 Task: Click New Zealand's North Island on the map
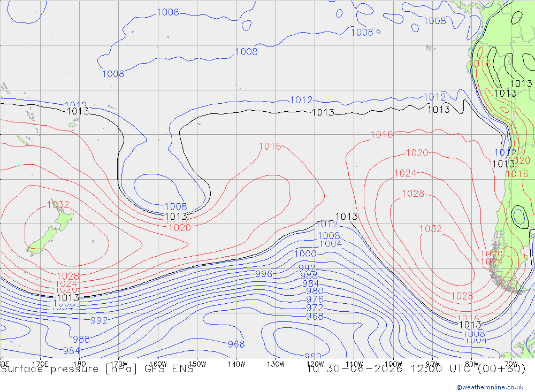64,218
